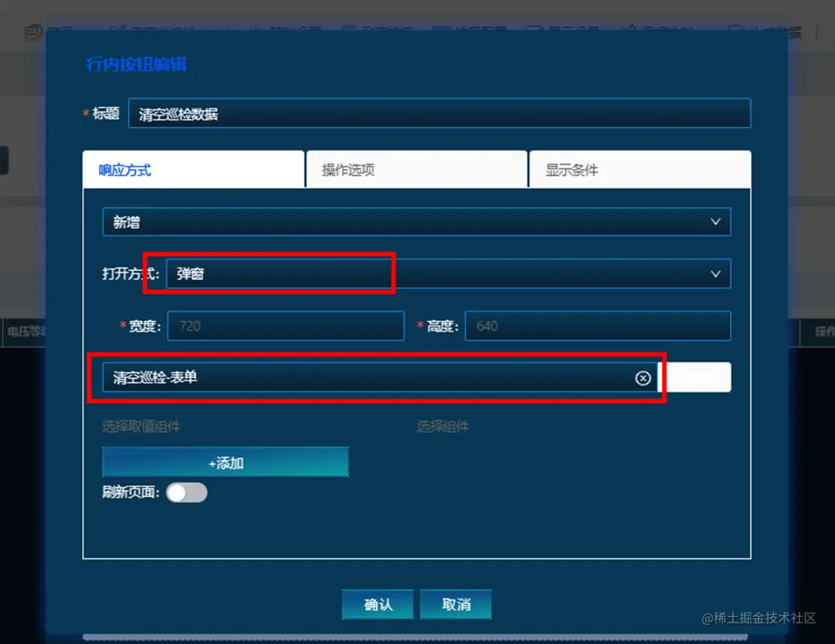Click the +添加 button
Image resolution: width=835 pixels, height=644 pixels.
point(226,462)
